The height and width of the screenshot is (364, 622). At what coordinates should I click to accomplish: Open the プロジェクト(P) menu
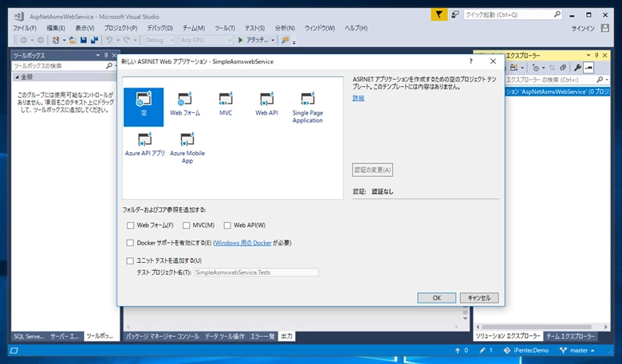[120, 28]
